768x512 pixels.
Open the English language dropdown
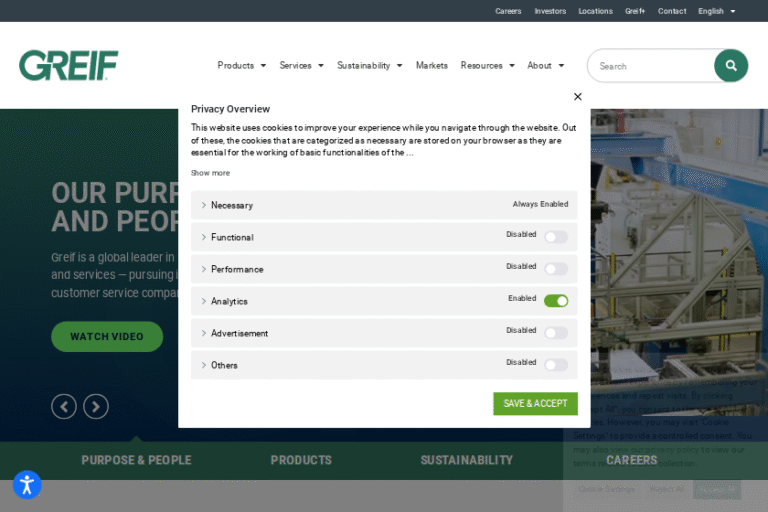point(716,11)
